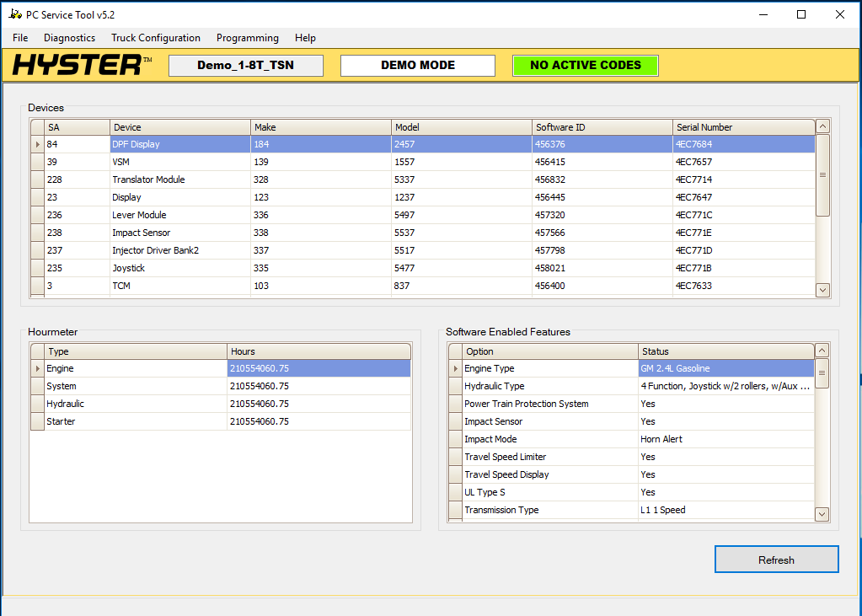
Task: Open the File menu
Action: click(19, 38)
